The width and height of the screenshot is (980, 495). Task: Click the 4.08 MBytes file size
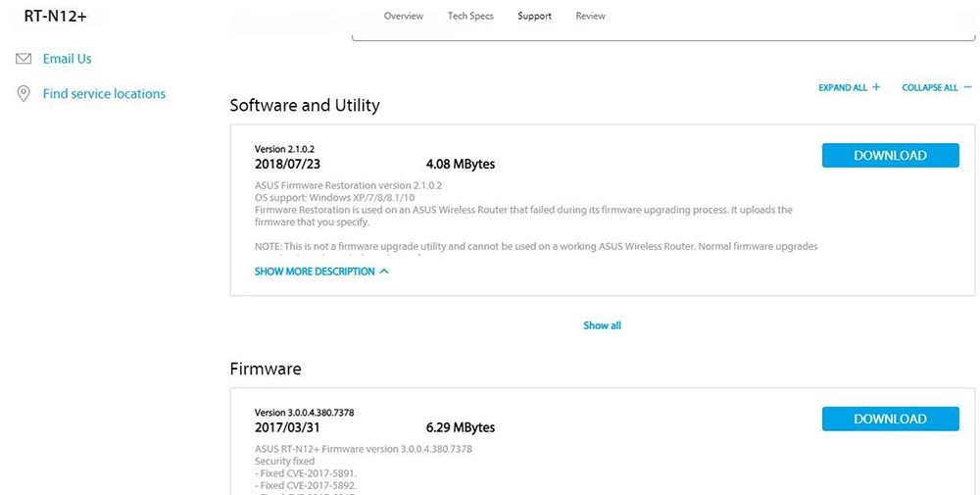pos(461,165)
